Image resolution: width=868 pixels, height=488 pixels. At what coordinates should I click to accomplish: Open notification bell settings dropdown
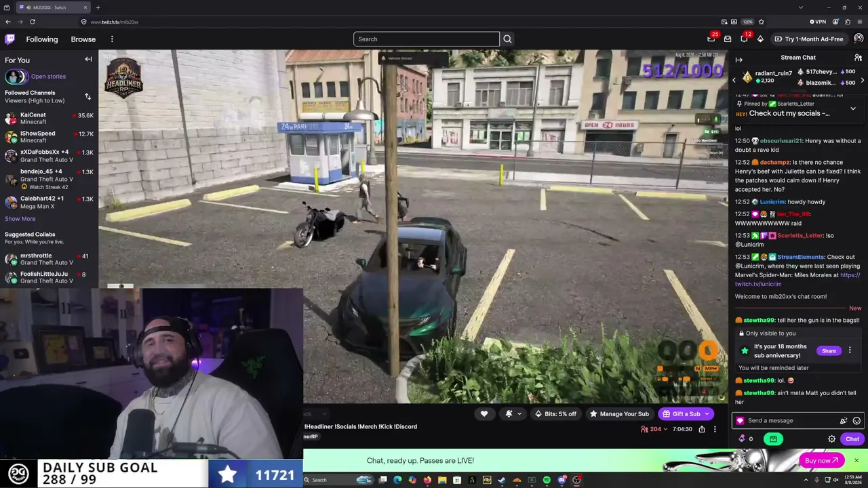(513, 414)
